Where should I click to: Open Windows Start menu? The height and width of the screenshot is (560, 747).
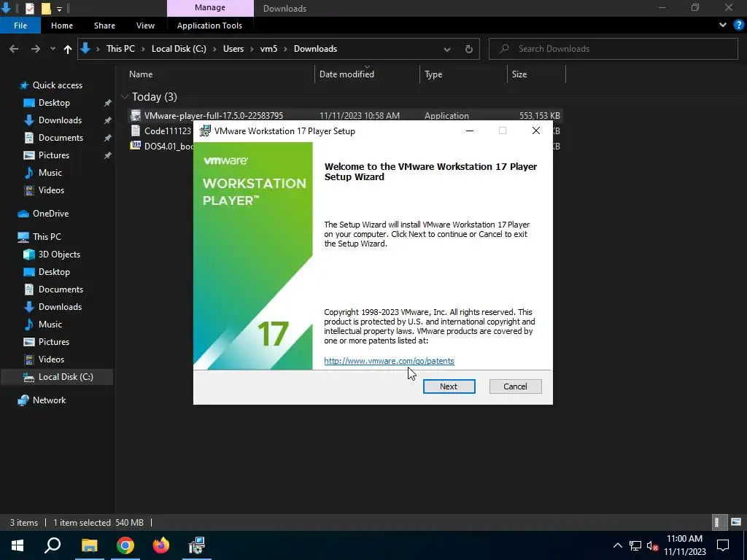[18, 545]
